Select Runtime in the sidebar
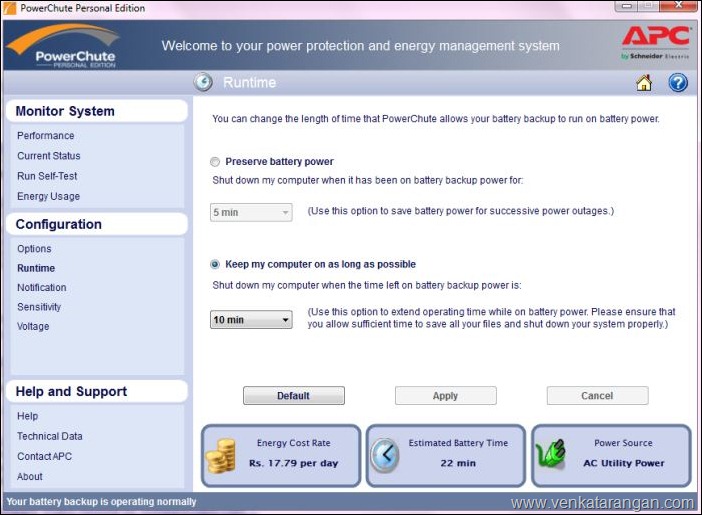Image resolution: width=702 pixels, height=515 pixels. pyautogui.click(x=36, y=268)
